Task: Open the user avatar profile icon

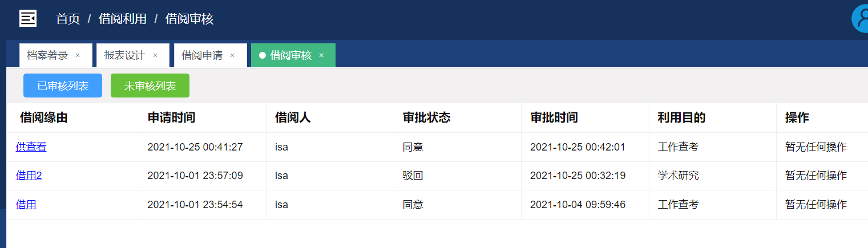Action: [861, 19]
